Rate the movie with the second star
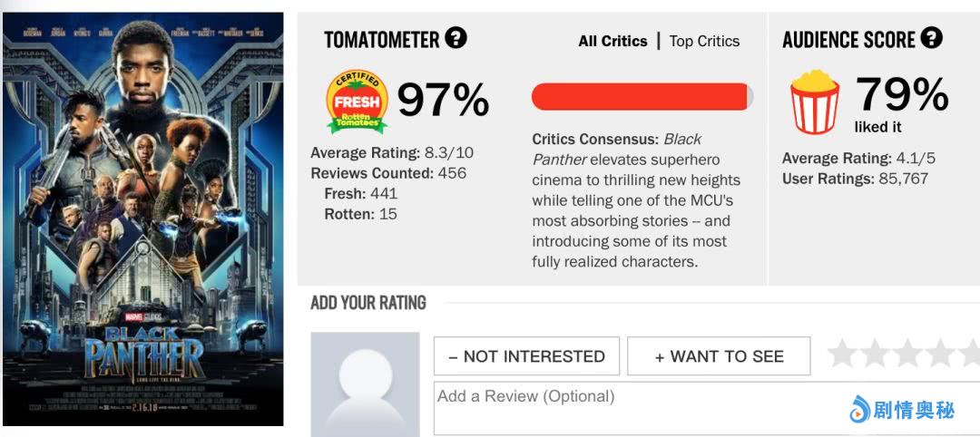The width and height of the screenshot is (980, 437). point(875,354)
